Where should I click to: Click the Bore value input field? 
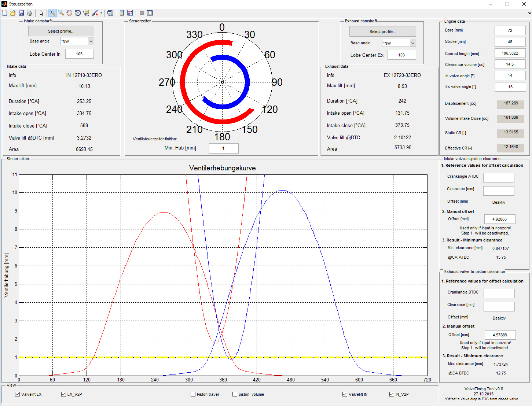click(510, 30)
